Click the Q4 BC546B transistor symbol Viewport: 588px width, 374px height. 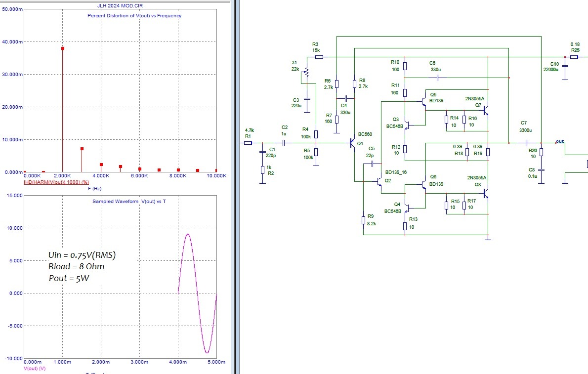[x=407, y=208]
